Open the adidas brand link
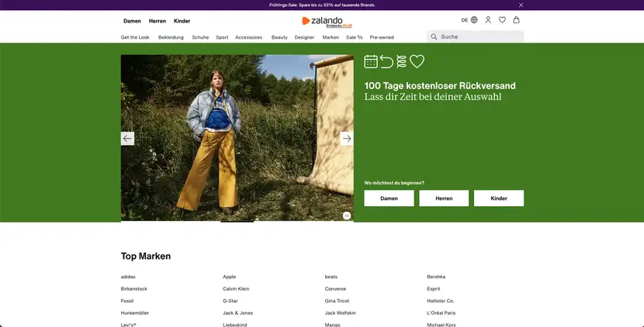 click(128, 277)
